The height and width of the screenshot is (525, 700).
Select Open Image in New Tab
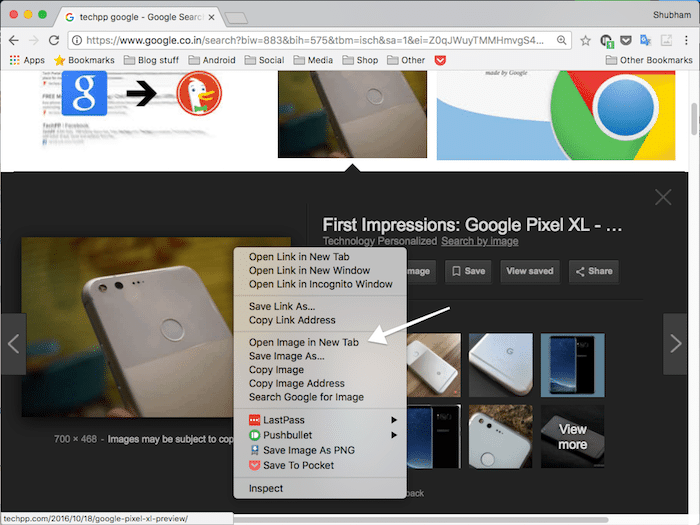[320, 342]
